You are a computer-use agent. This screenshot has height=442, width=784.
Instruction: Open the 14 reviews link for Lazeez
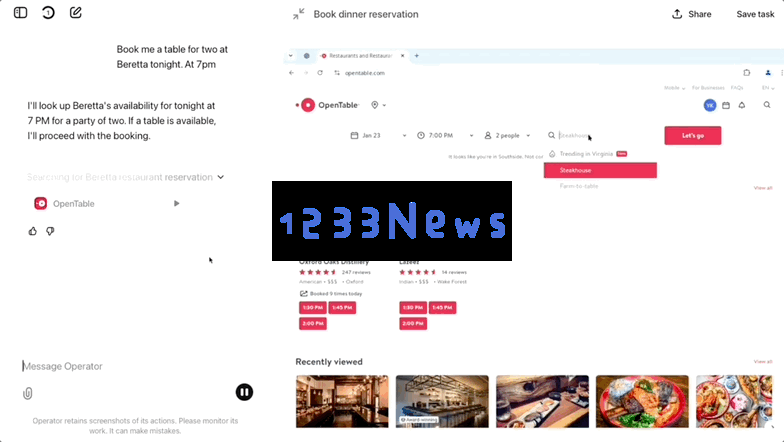click(454, 272)
